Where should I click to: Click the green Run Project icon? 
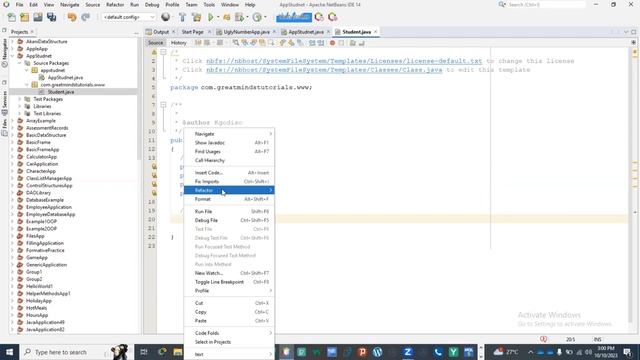211,17
